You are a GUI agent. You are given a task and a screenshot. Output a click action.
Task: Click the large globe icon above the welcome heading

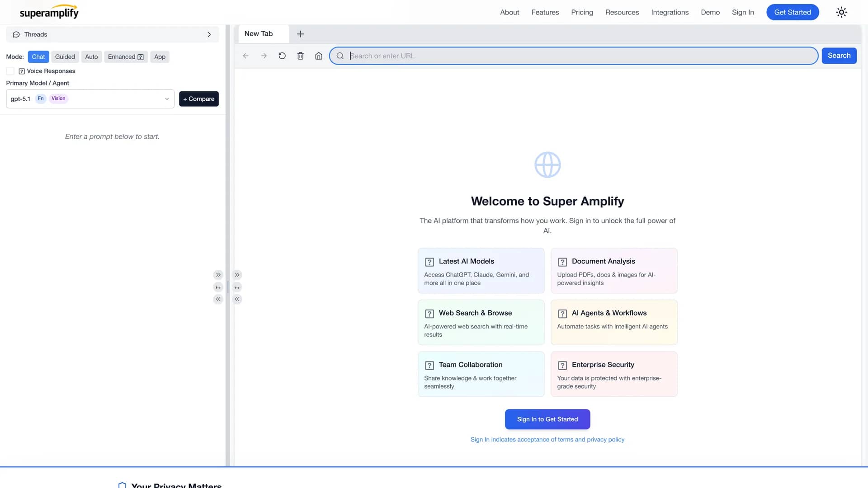coord(547,165)
